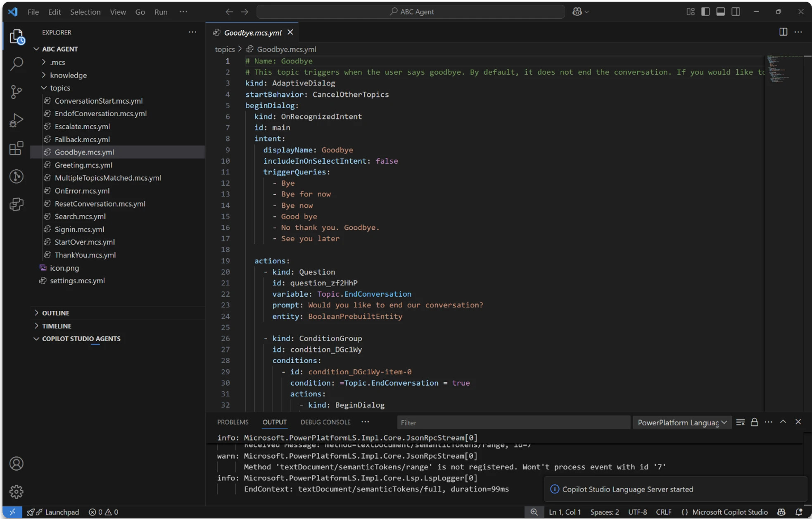Close the bottom panel
The height and width of the screenshot is (519, 812).
click(798, 422)
